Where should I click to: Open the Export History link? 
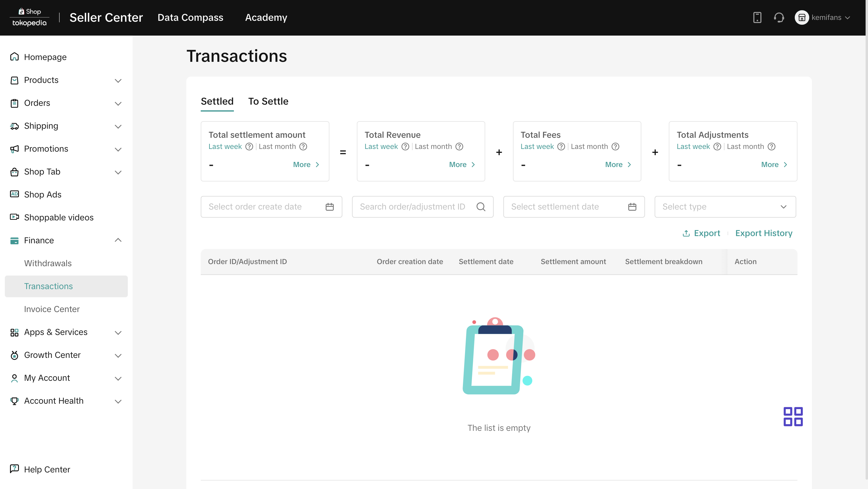763,233
